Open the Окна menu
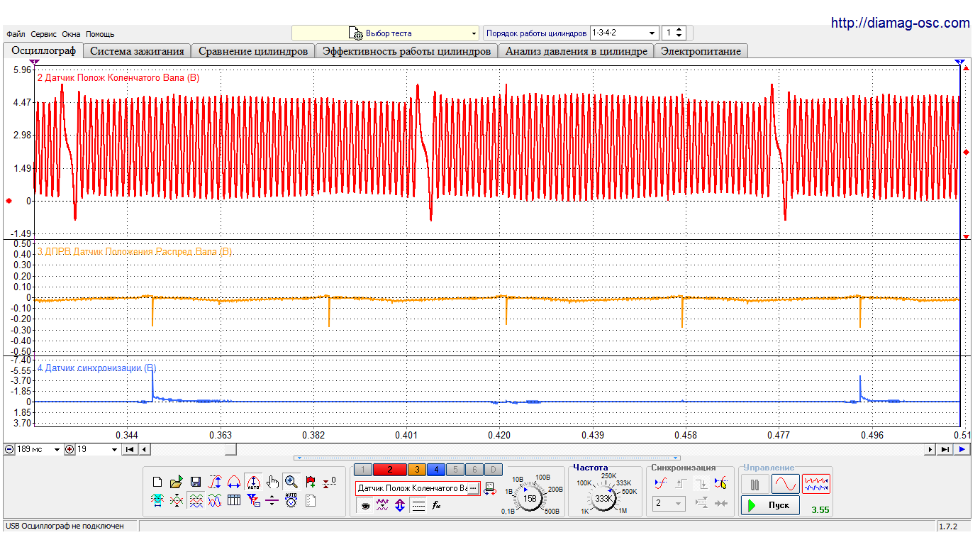The width and height of the screenshot is (980, 535). pos(71,34)
